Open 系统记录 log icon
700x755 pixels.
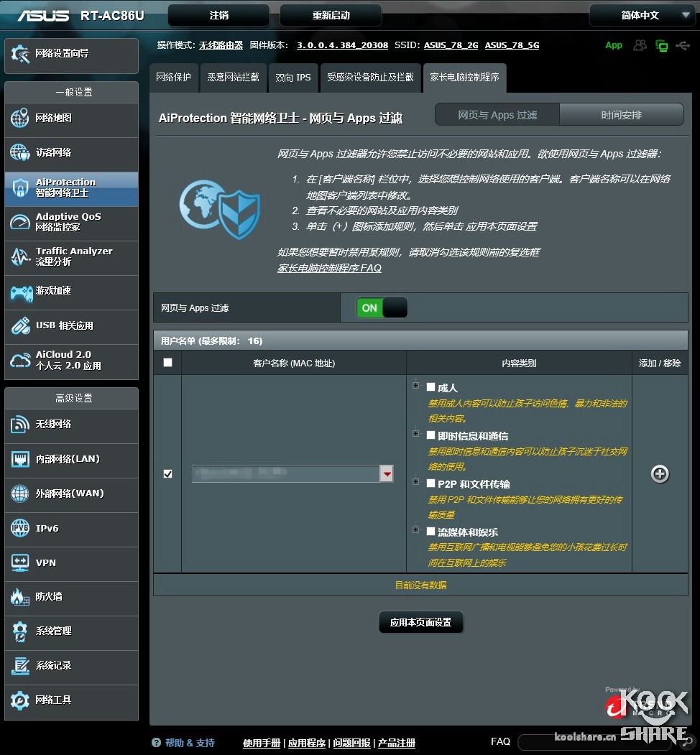click(19, 667)
